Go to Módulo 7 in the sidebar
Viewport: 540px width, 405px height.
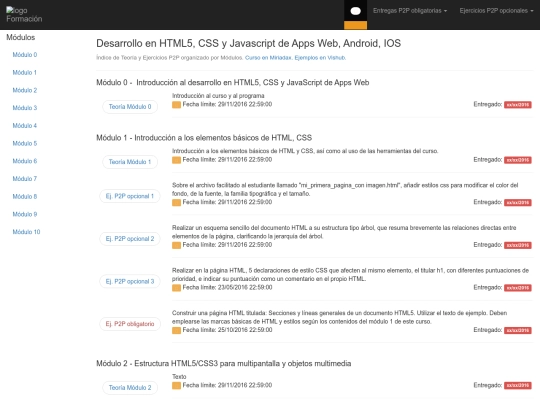25,179
